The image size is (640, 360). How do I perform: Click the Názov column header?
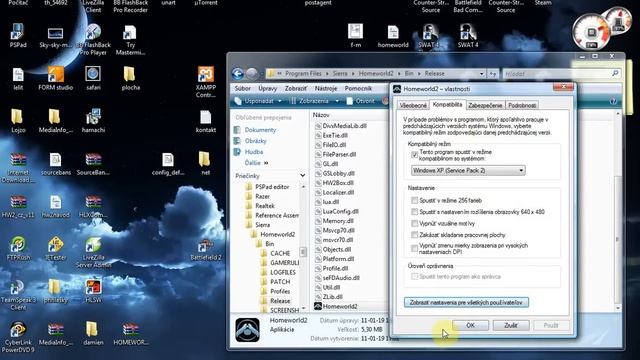pos(321,116)
